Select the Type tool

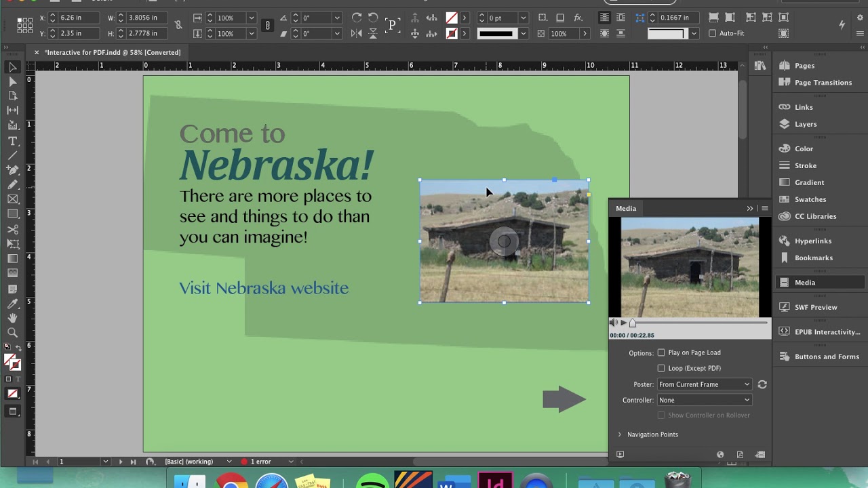pyautogui.click(x=12, y=141)
